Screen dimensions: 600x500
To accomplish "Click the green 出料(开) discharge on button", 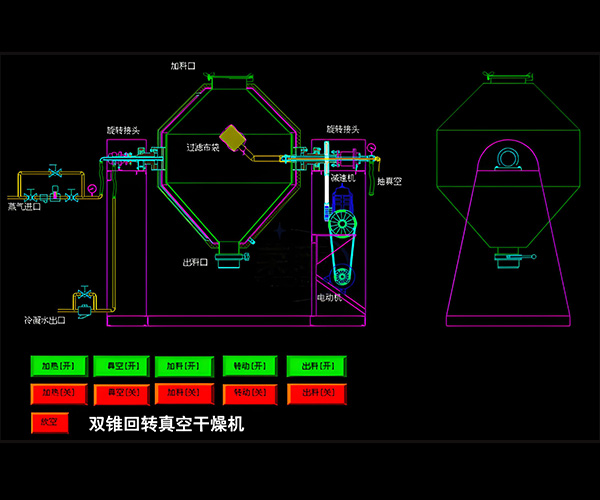I will pyautogui.click(x=316, y=366).
